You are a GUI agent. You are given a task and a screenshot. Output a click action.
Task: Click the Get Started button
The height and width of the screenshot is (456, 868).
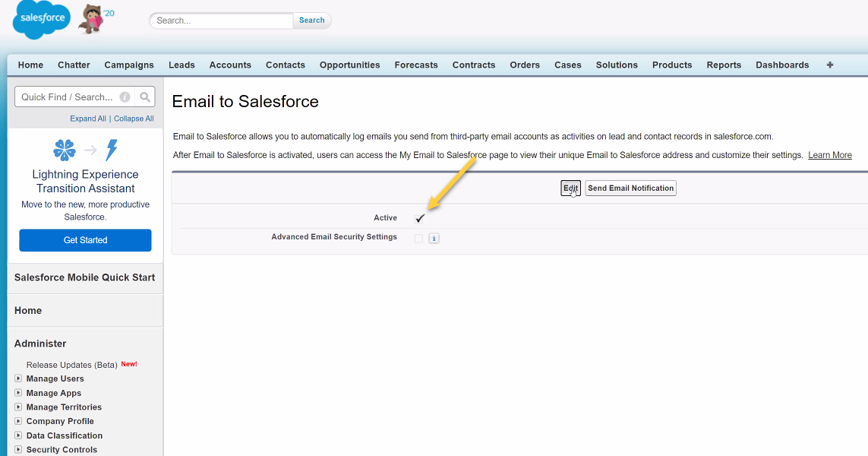85,240
